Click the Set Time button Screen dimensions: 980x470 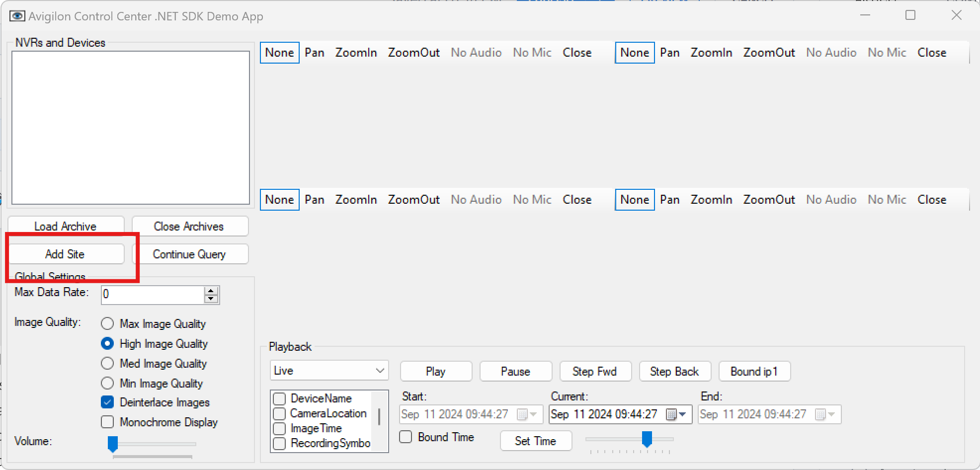click(x=536, y=441)
